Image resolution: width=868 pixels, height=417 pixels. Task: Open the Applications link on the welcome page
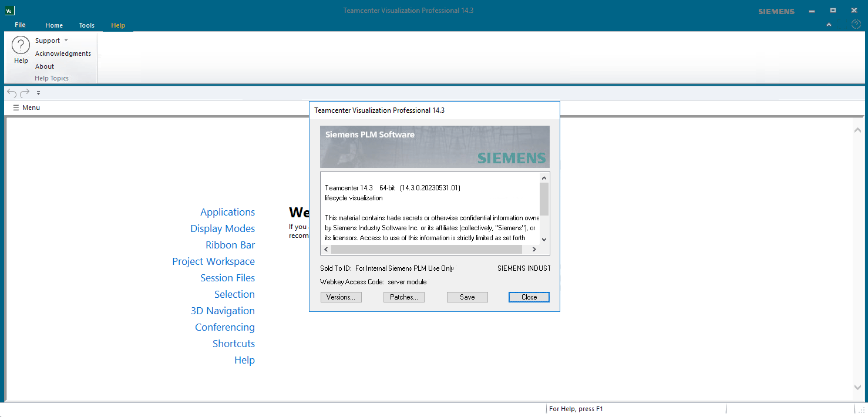(x=227, y=211)
